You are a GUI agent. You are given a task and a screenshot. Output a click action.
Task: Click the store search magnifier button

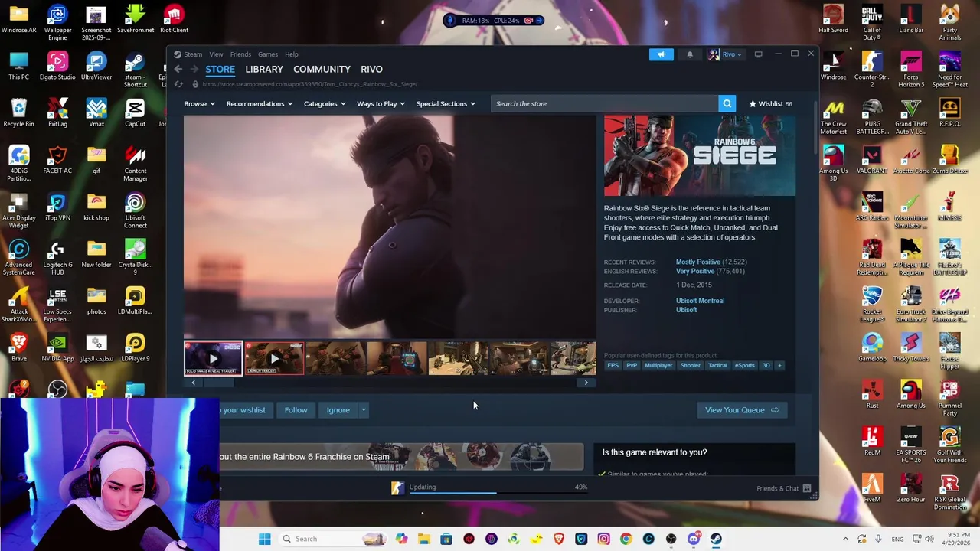pos(727,103)
